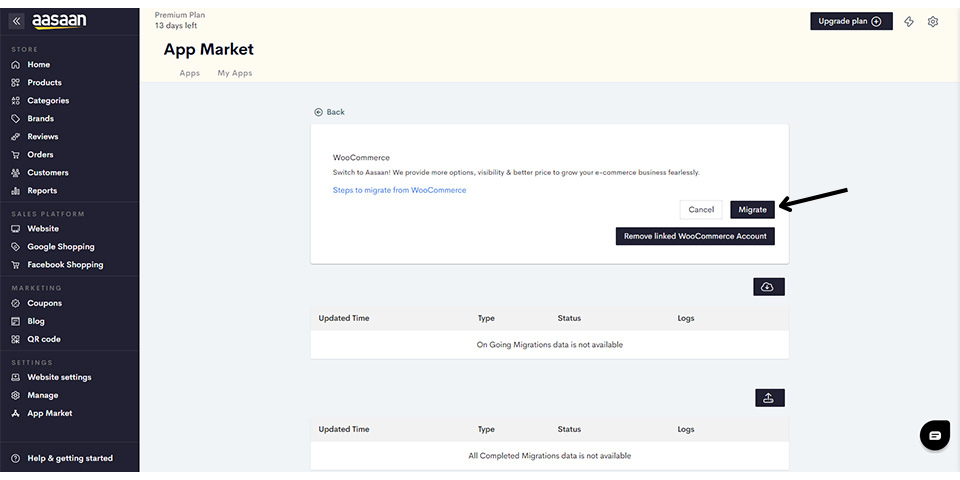Click the Brands tag icon in the sidebar
The image size is (960, 480).
pos(16,119)
